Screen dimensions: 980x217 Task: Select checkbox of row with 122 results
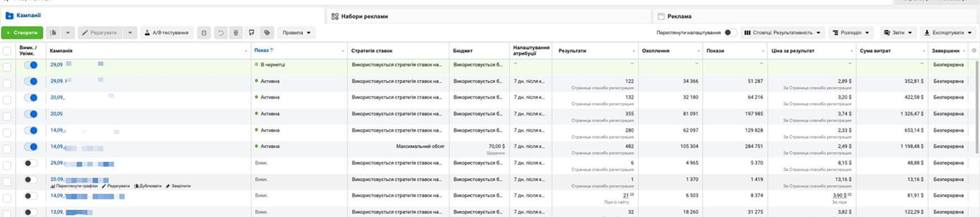point(7,83)
